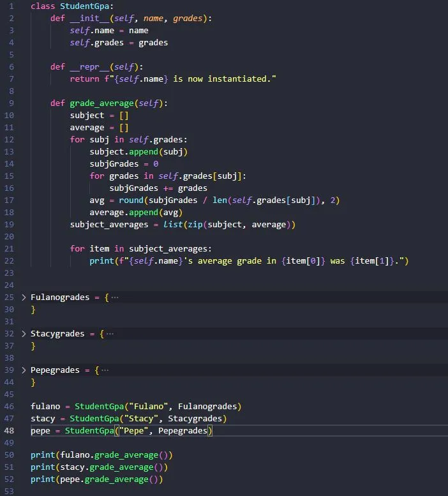Image resolution: width=448 pixels, height=496 pixels.
Task: Click the "Fulano" string argument
Action: 148,407
